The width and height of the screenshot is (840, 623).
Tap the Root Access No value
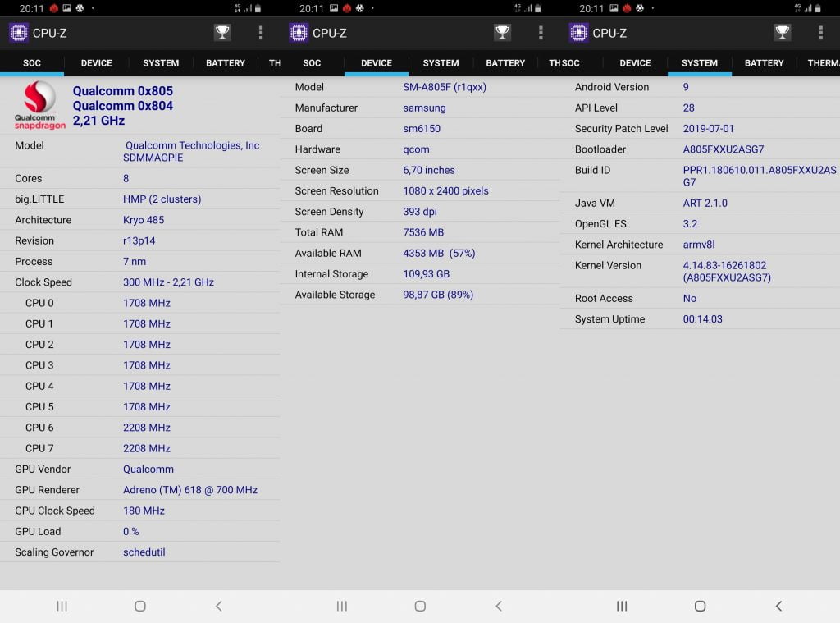click(689, 298)
